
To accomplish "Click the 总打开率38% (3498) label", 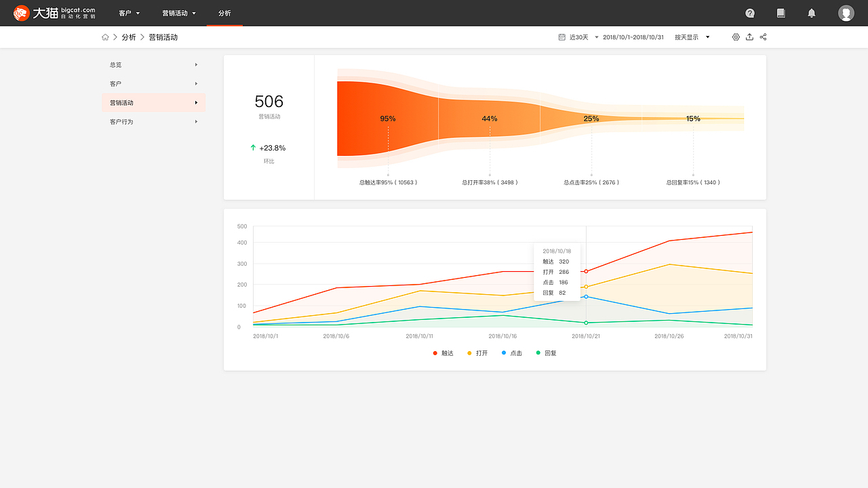I will [x=490, y=182].
